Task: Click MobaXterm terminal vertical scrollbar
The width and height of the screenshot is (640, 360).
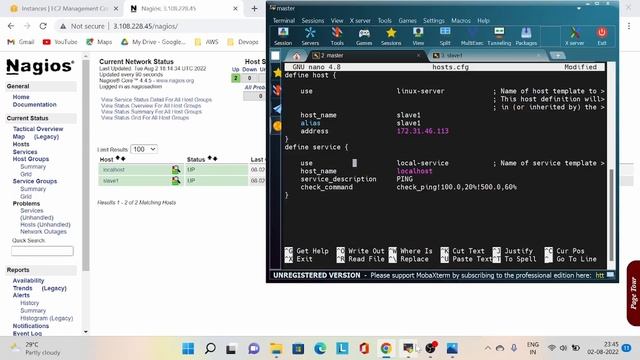Action: tap(611, 214)
